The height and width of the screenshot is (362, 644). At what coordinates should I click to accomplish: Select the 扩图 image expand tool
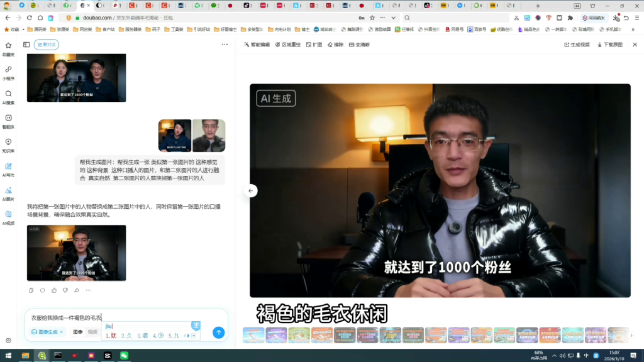pos(314,45)
